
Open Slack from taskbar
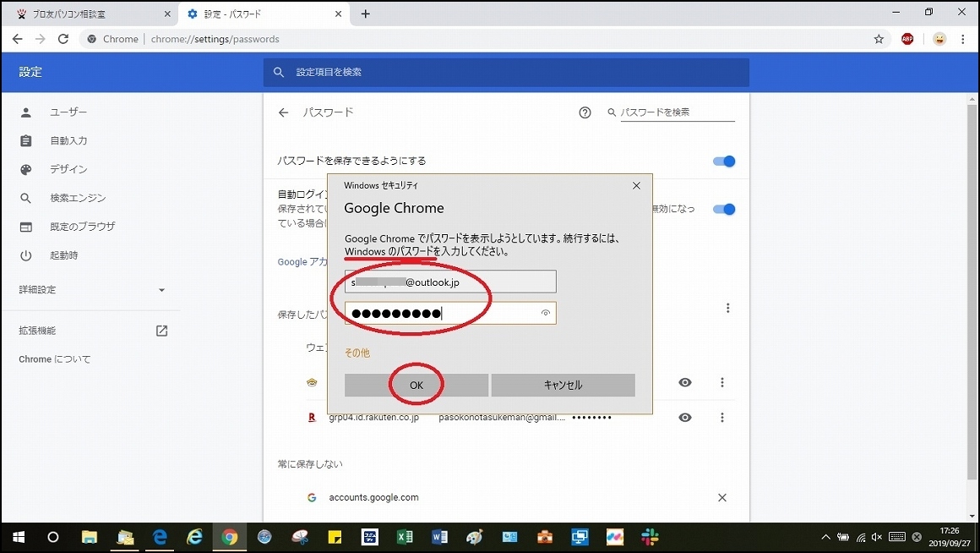pyautogui.click(x=650, y=538)
